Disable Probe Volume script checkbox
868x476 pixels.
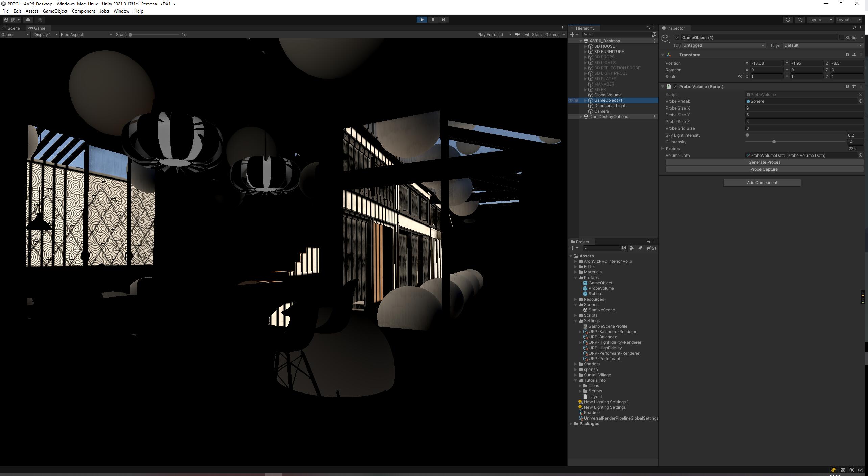click(x=675, y=87)
